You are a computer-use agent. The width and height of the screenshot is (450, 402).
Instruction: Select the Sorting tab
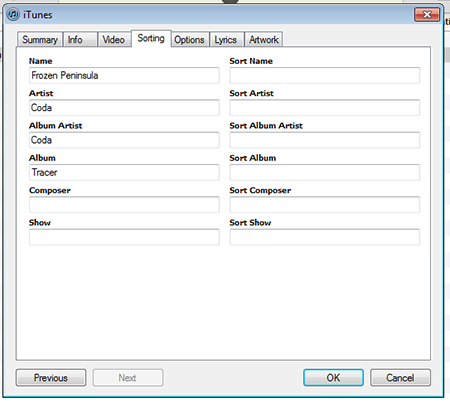click(151, 38)
